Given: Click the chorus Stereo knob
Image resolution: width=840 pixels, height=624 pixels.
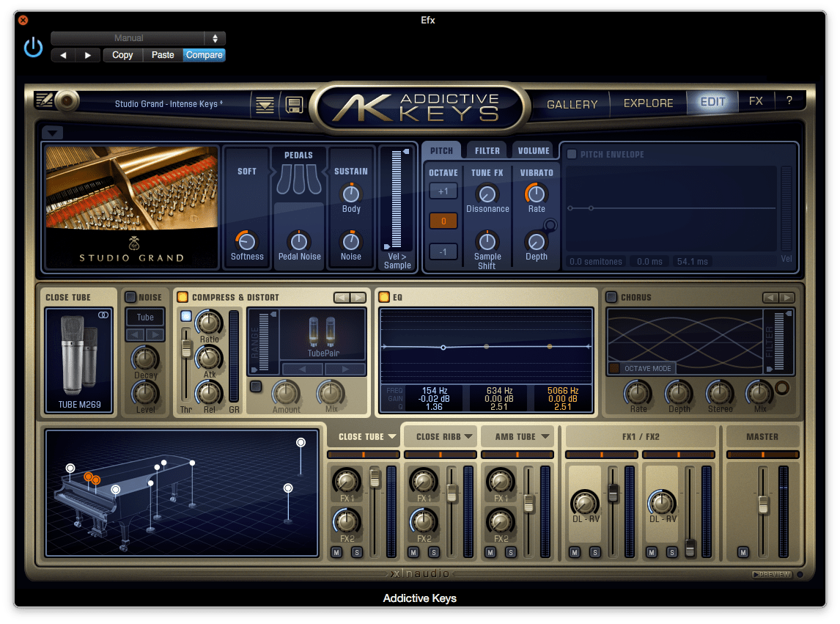Looking at the screenshot, I should pos(720,393).
